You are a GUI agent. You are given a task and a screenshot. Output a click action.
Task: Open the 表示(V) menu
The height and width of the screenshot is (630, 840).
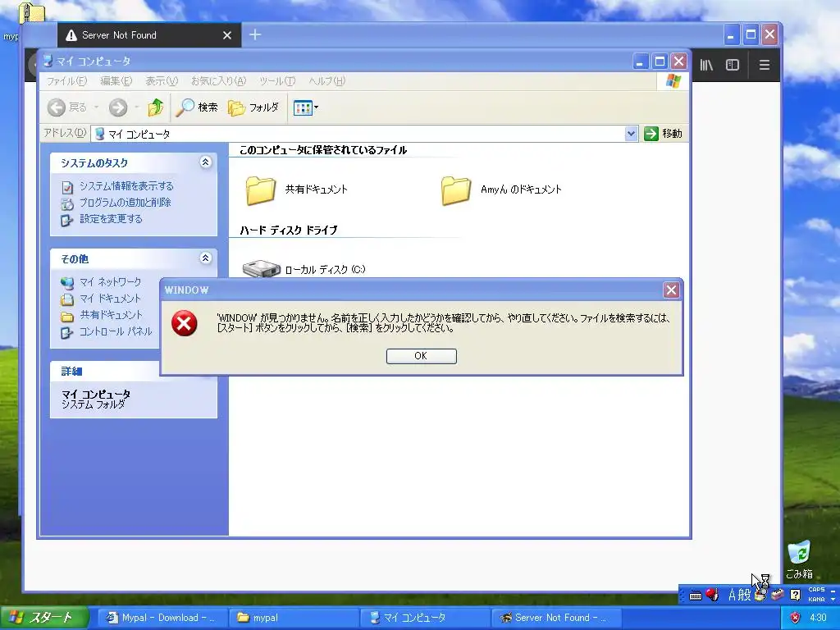[162, 81]
